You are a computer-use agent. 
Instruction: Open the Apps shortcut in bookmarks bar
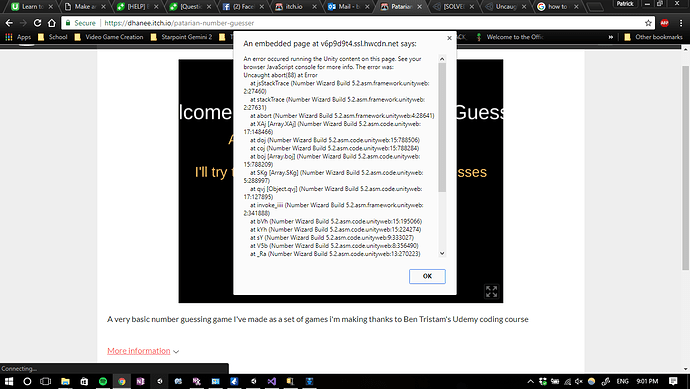(18, 37)
